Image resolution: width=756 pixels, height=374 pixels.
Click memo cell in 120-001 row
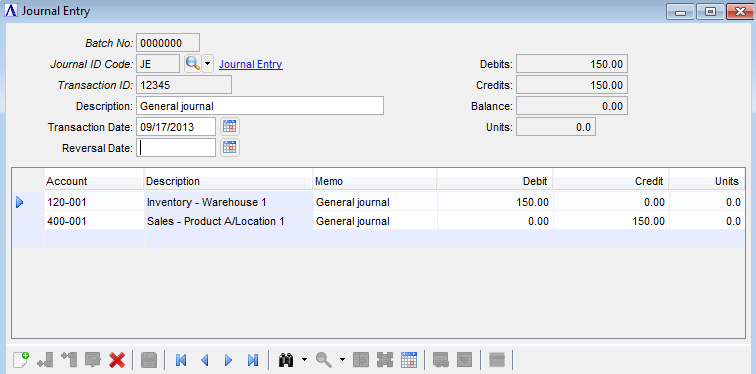(x=375, y=202)
